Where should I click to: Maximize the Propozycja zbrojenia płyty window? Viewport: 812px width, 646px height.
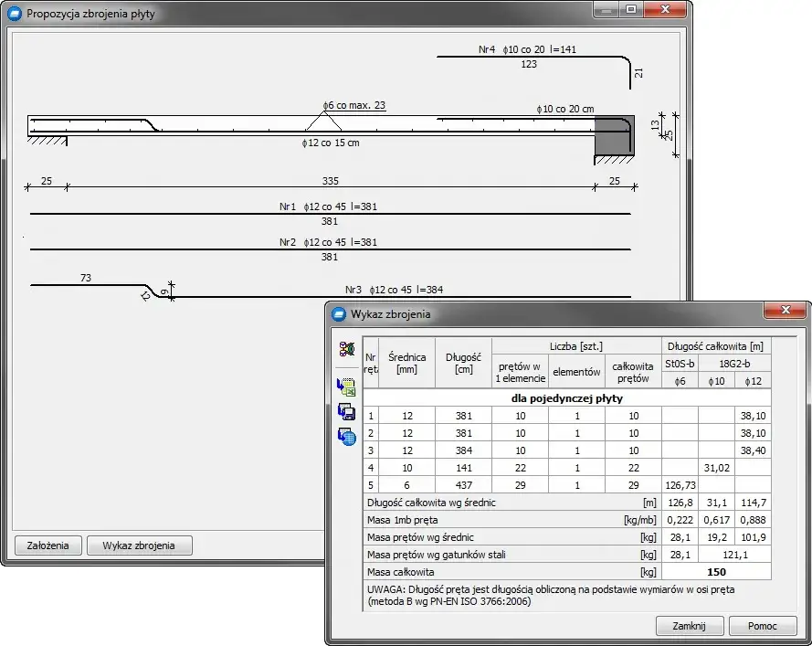(630, 10)
